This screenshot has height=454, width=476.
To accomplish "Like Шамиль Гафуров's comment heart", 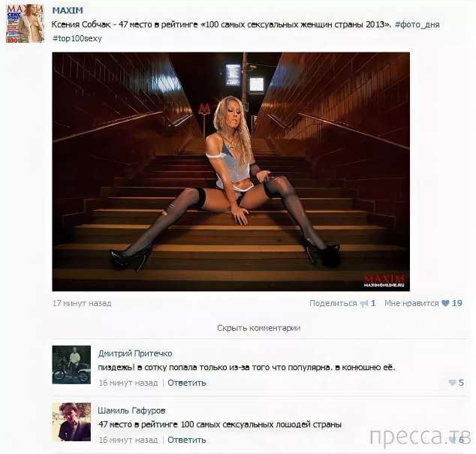I will point(452,440).
